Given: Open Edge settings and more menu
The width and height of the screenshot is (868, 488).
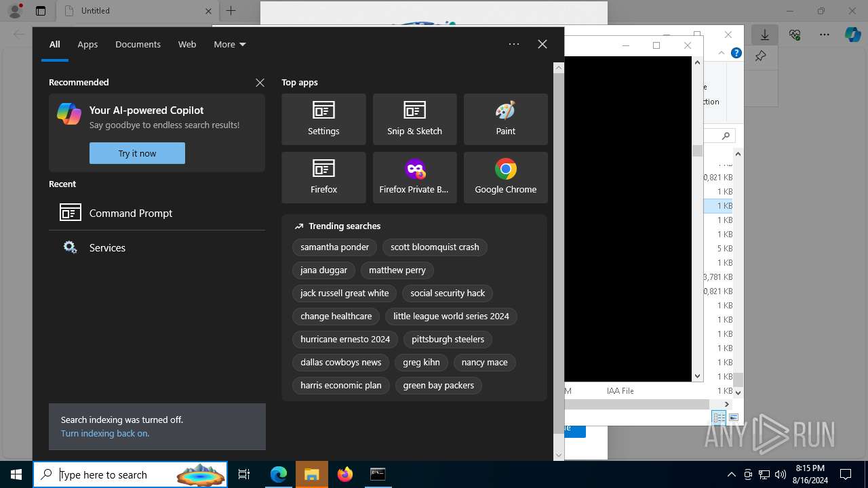Looking at the screenshot, I should coord(825,35).
